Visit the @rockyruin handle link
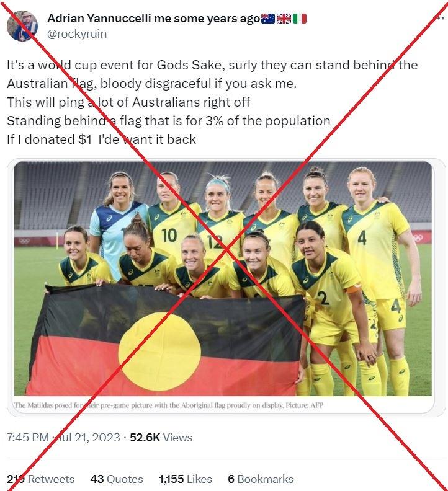The width and height of the screenshot is (448, 491). (x=77, y=34)
